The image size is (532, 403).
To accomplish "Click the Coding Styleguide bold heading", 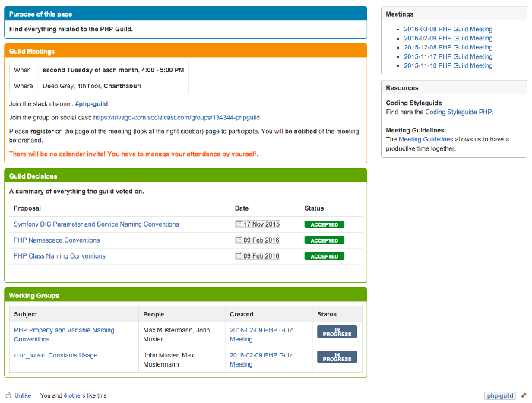I will [413, 103].
